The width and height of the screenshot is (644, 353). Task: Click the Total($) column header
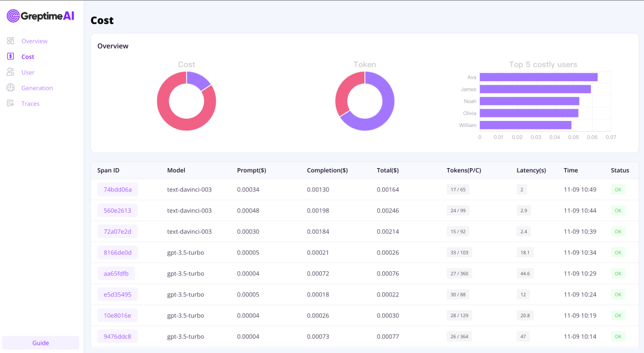[x=388, y=171]
